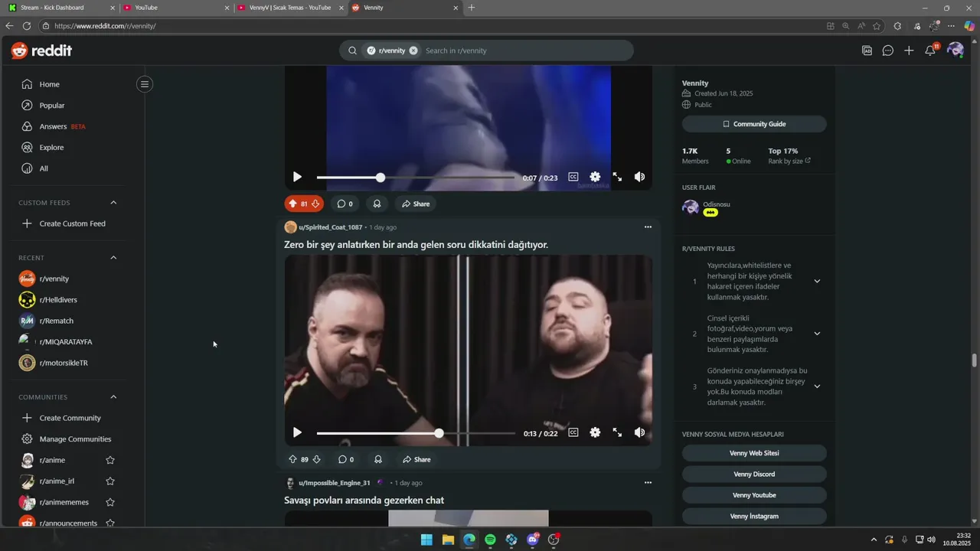
Task: Collapse the Recent section
Action: pyautogui.click(x=113, y=258)
